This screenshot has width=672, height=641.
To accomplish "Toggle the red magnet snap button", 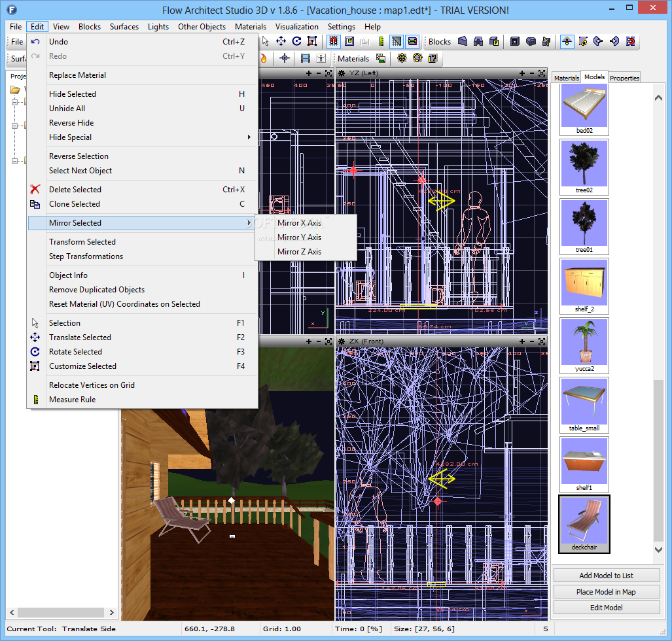I will click(x=334, y=41).
